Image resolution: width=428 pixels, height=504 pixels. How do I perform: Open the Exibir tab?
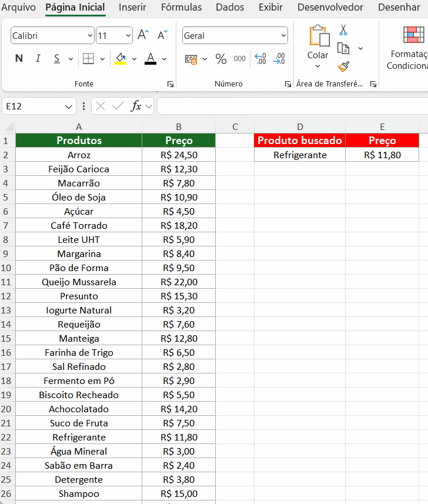(x=270, y=8)
